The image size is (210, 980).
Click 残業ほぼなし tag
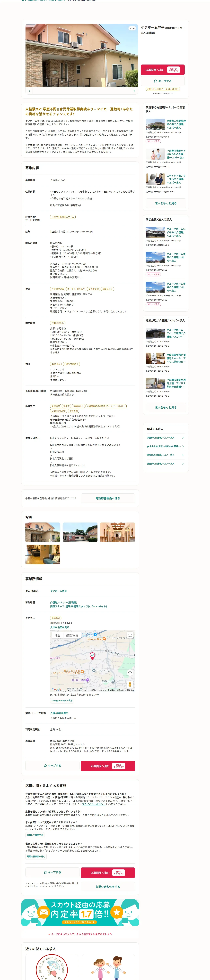(x=58, y=323)
